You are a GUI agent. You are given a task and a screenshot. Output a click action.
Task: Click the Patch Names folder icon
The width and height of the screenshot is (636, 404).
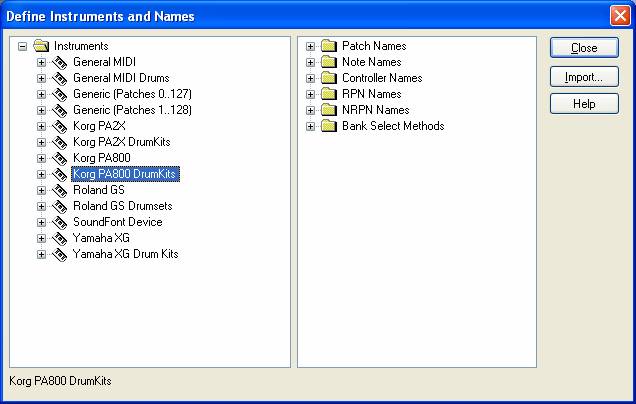[x=329, y=46]
